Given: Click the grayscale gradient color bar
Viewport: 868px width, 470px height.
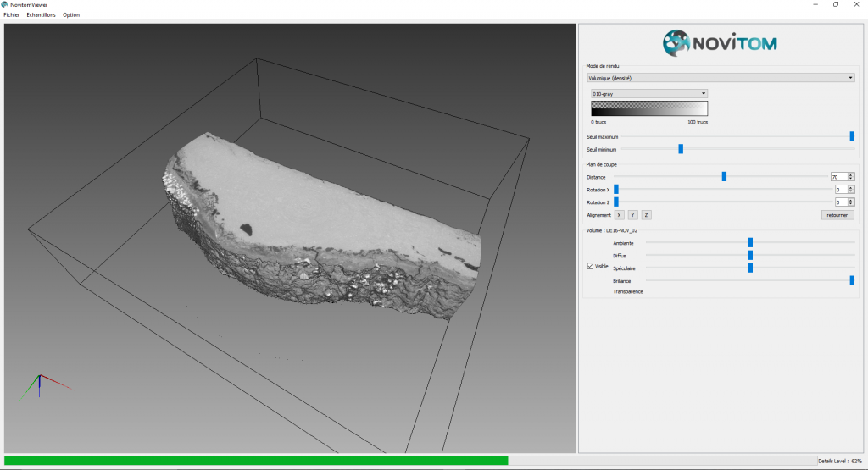Looking at the screenshot, I should [649, 108].
